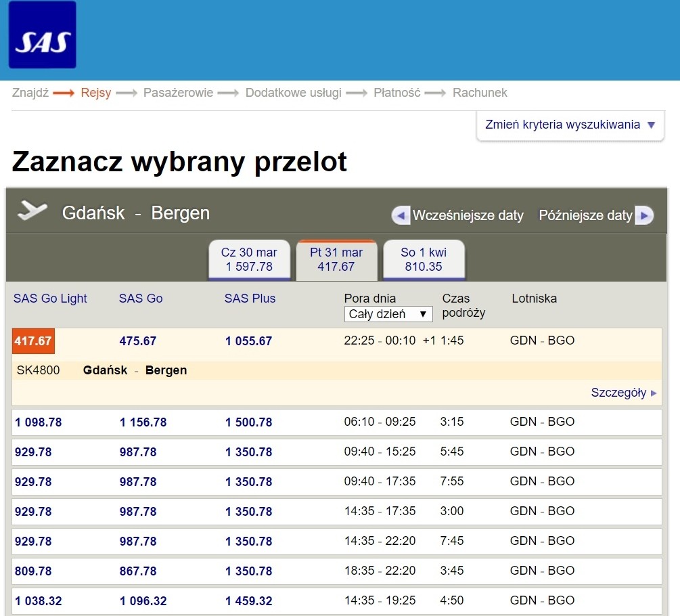Expand Szczegóły flight details
Viewport: 680px width, 616px height.
[x=624, y=393]
